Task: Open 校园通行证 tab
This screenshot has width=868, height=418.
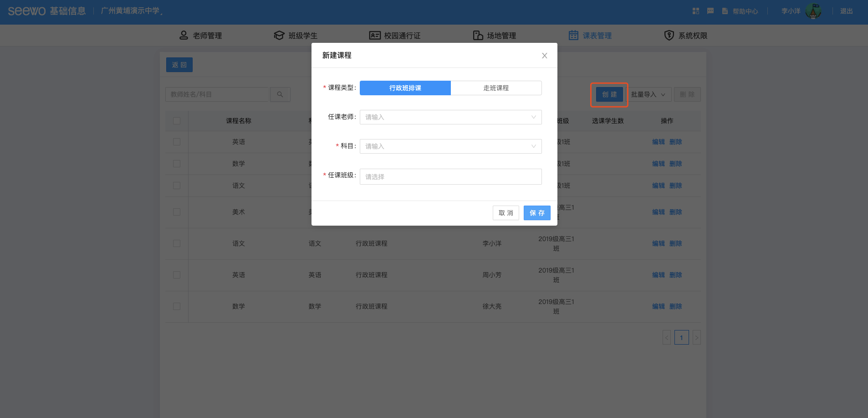Action: click(395, 36)
